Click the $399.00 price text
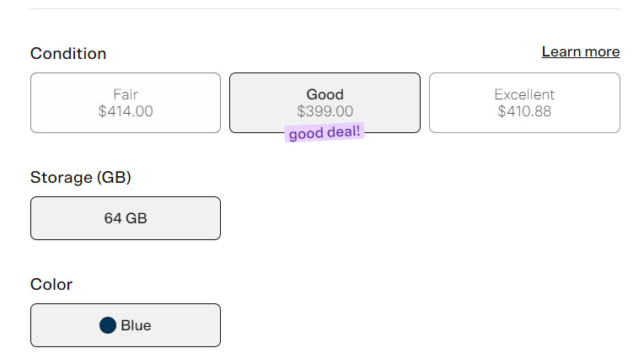The width and height of the screenshot is (644, 364). [x=325, y=111]
